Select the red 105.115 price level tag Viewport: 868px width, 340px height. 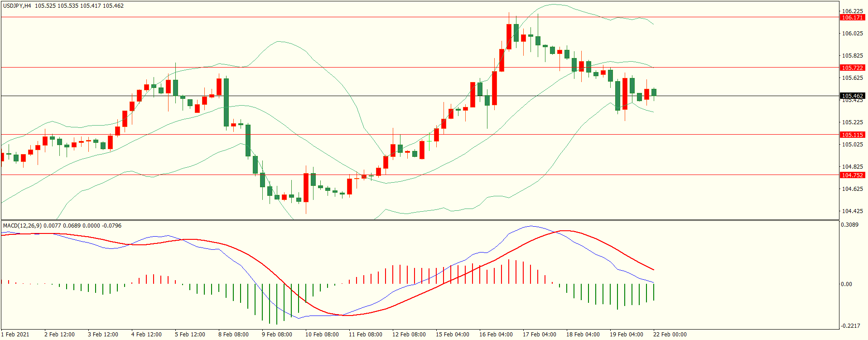(x=852, y=135)
